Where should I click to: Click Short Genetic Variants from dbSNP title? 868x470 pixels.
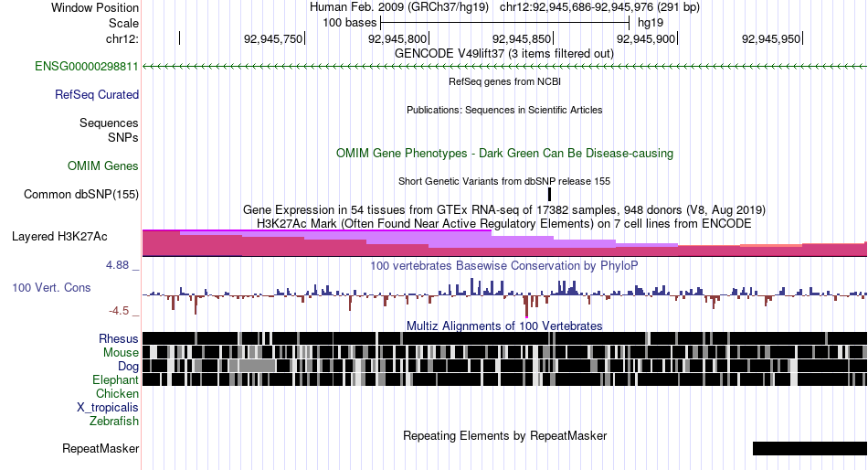coord(504,181)
